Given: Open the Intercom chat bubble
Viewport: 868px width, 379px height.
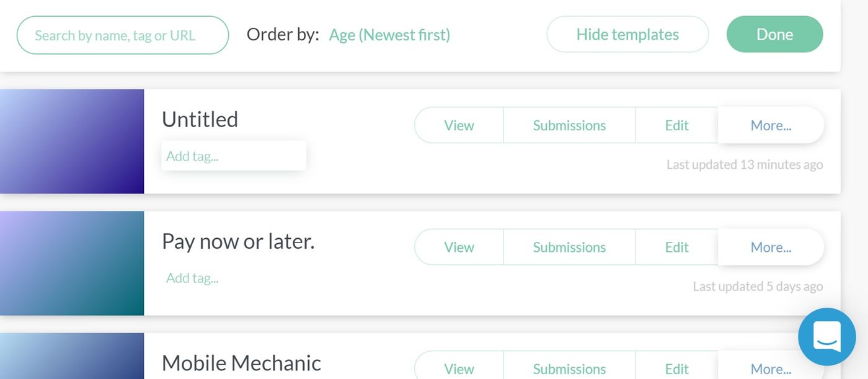Looking at the screenshot, I should point(826,337).
